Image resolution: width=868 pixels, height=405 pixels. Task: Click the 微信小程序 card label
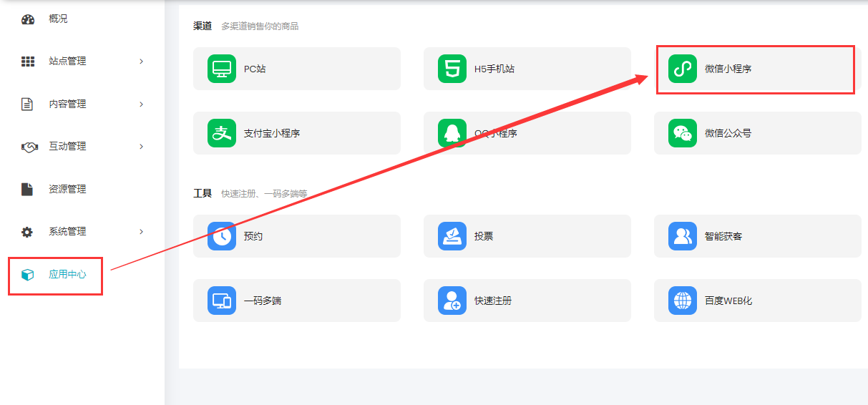(x=728, y=69)
